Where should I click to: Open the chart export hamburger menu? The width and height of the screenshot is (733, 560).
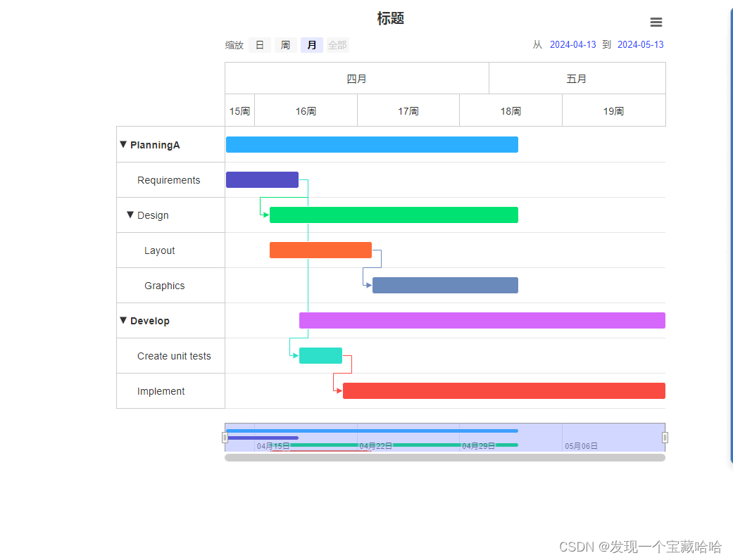(x=656, y=22)
